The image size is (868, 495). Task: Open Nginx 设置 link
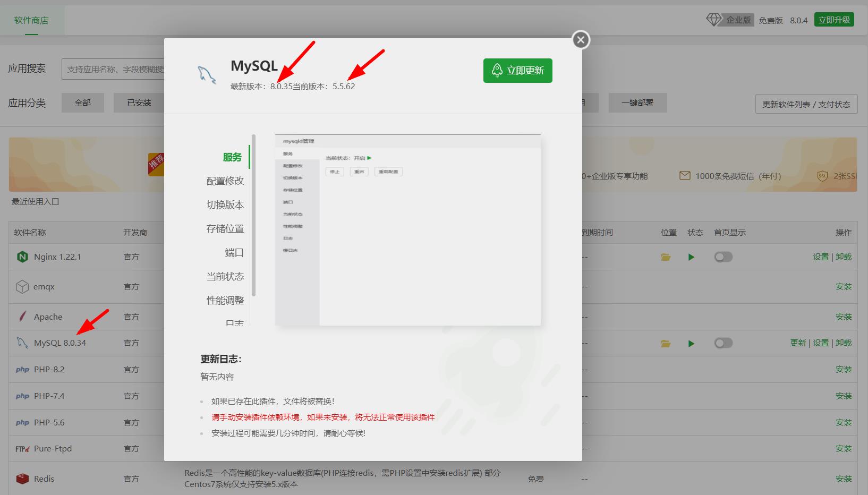(x=821, y=257)
